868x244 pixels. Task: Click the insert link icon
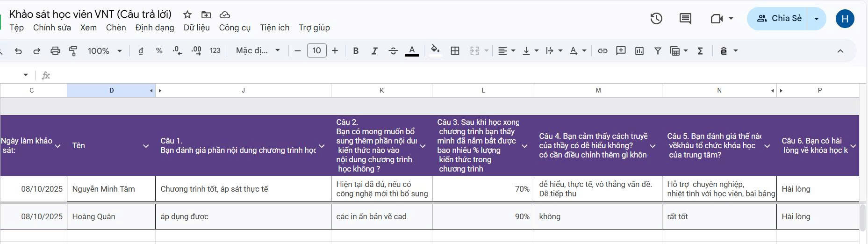[x=603, y=51]
